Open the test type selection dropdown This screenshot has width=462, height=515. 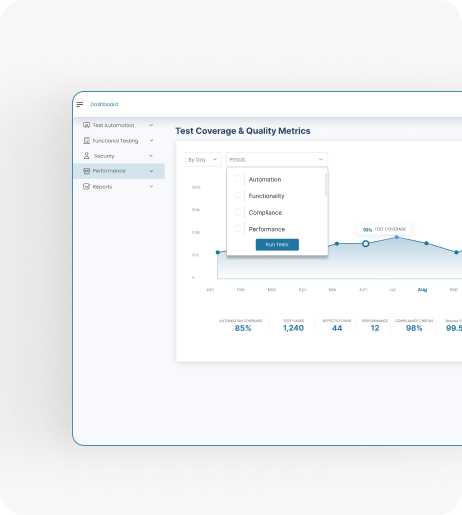coord(277,160)
